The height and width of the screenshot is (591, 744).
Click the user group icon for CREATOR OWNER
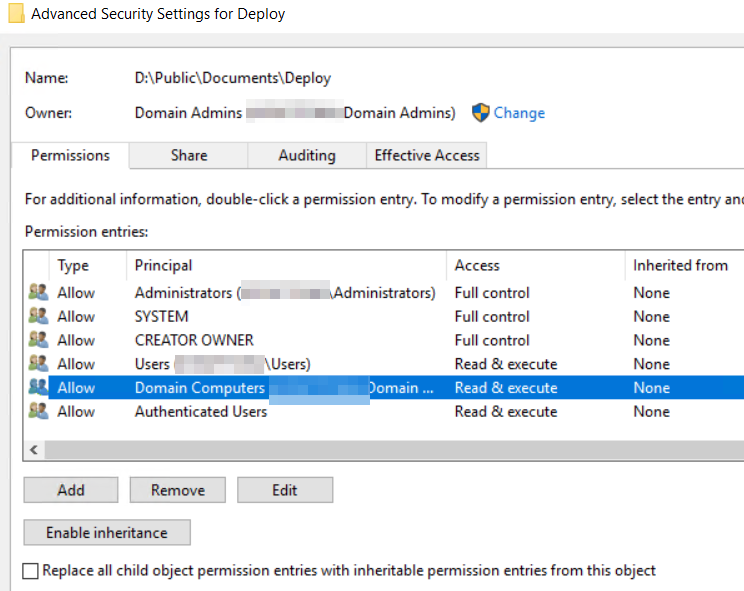coord(38,340)
